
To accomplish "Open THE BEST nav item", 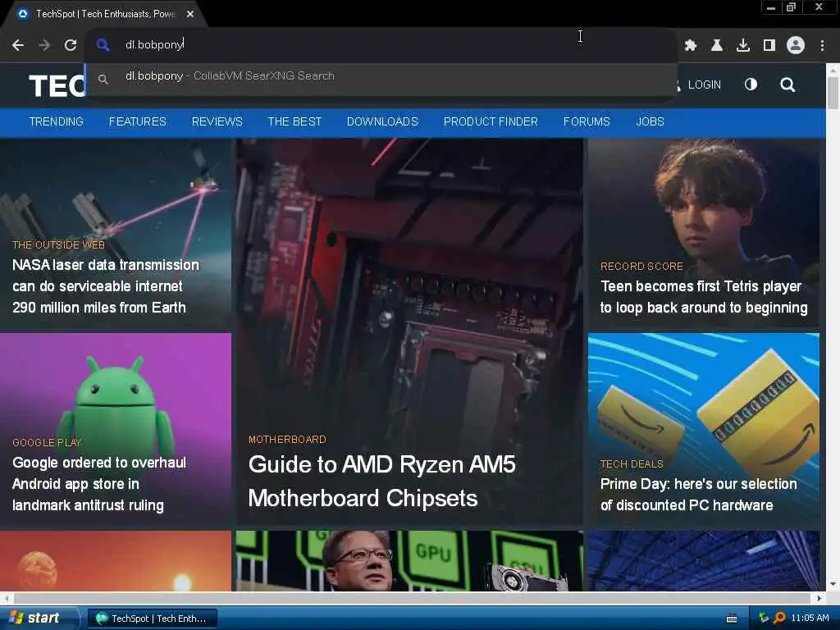I will (294, 121).
